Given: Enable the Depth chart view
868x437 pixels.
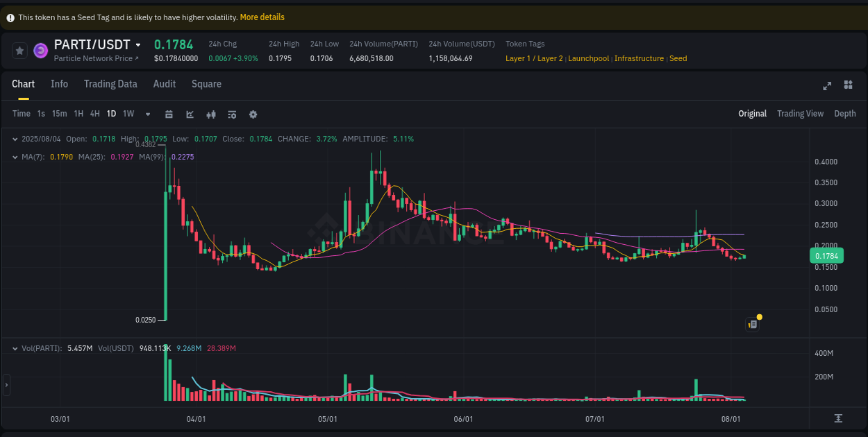Looking at the screenshot, I should [x=844, y=113].
